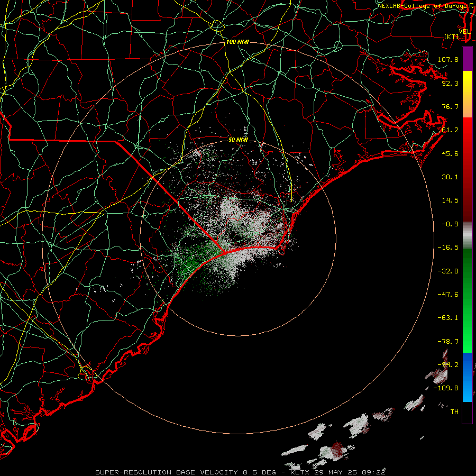476x476 pixels.
Task: Click the -78.7 legend value
Action: point(448,342)
